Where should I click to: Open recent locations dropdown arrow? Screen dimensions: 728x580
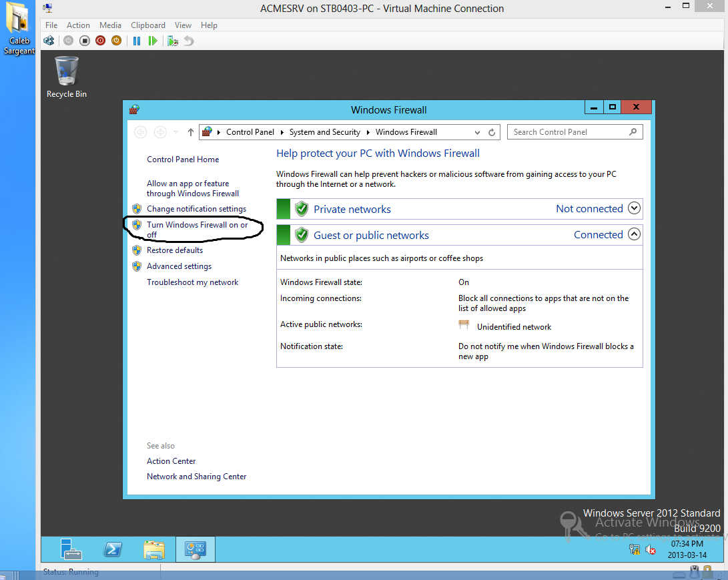click(175, 132)
